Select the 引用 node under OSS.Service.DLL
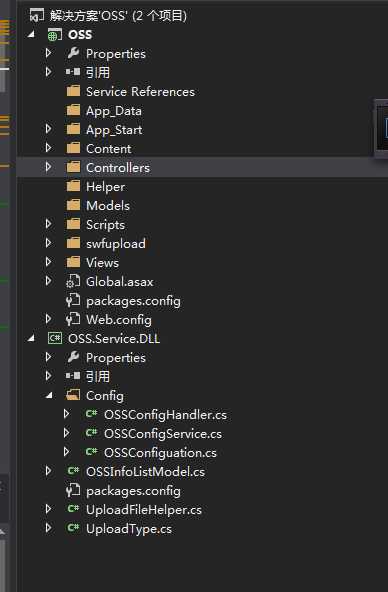The image size is (388, 592). 98,376
